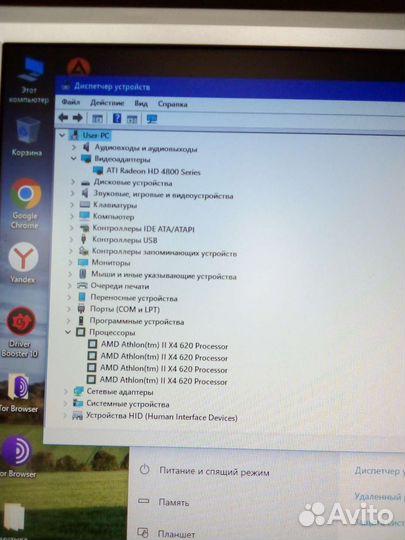Screen dimensions: 405x540
Task: Collapse the Видеоадаптеры category
Action: click(x=73, y=158)
